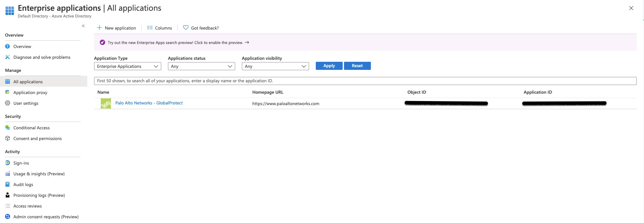Click the Overview info icon in sidebar
Image resolution: width=644 pixels, height=223 pixels.
(7, 46)
